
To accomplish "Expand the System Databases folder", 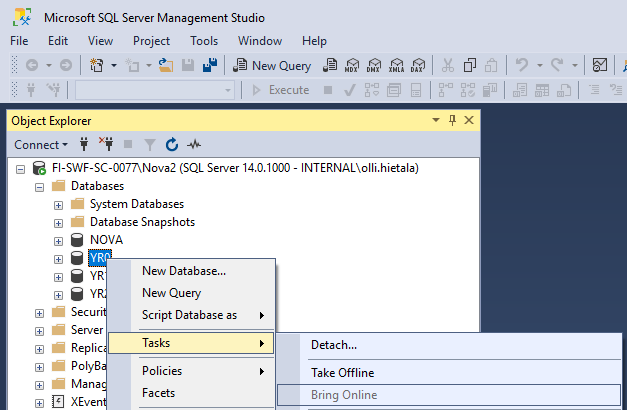I will point(58,204).
